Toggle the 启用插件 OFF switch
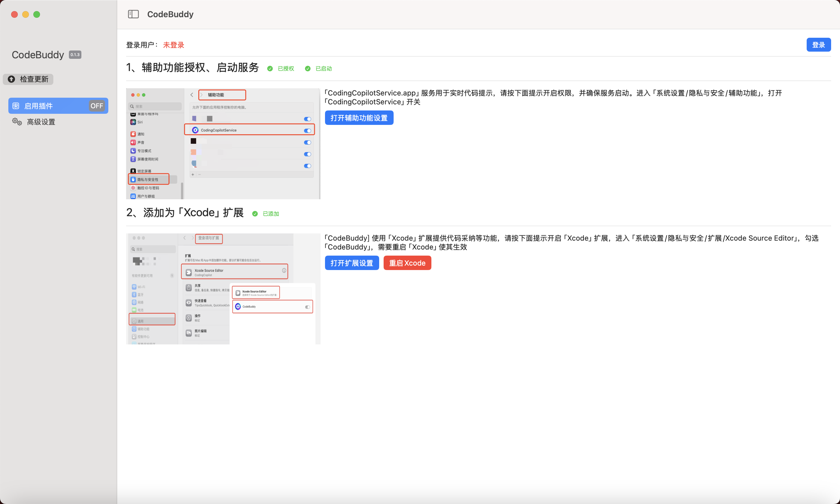 pos(97,106)
